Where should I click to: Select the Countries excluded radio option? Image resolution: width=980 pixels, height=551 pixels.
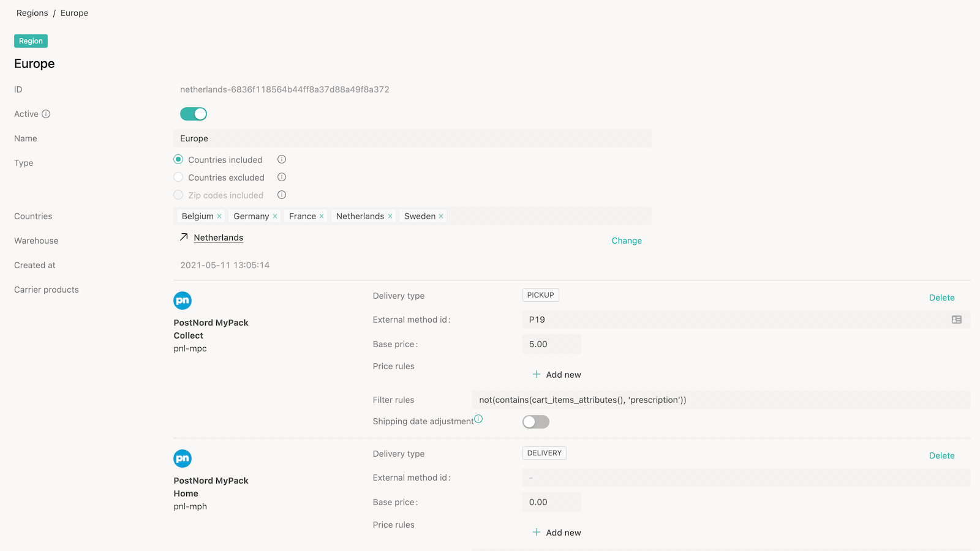178,177
